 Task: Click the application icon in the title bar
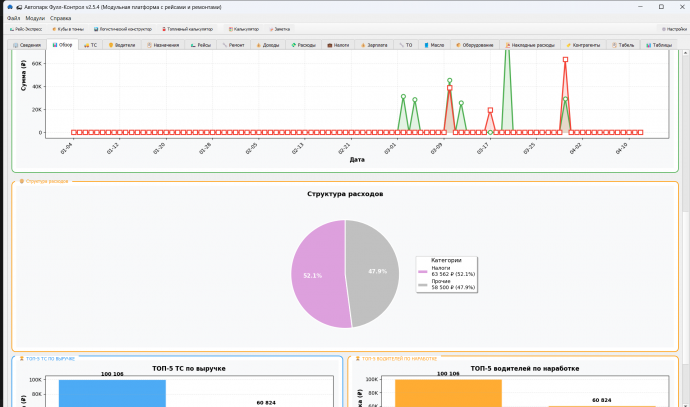10,7
